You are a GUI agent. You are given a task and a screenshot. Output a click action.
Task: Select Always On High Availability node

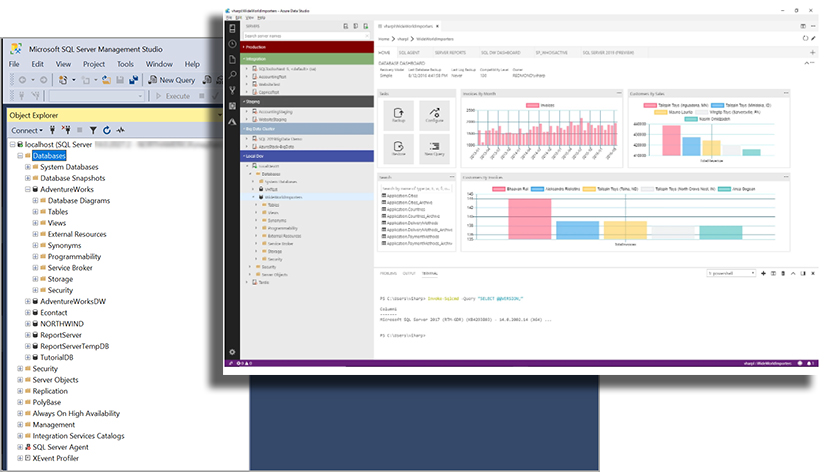tap(76, 414)
